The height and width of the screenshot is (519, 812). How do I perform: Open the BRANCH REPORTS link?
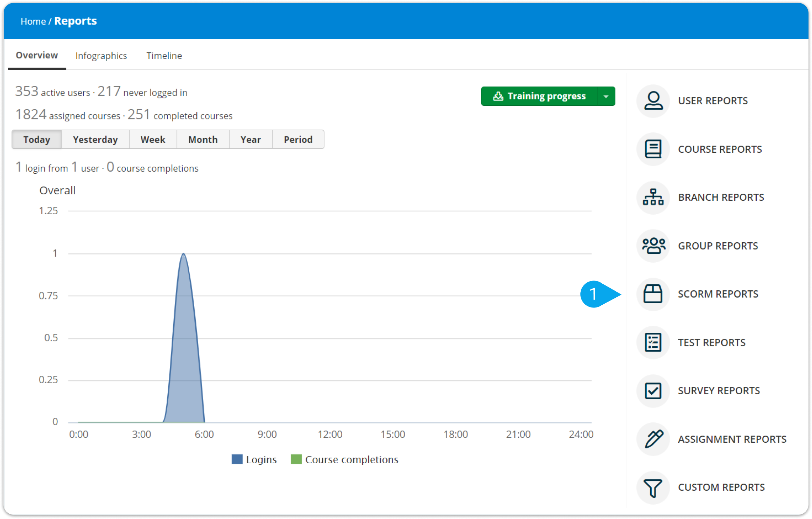(x=721, y=198)
